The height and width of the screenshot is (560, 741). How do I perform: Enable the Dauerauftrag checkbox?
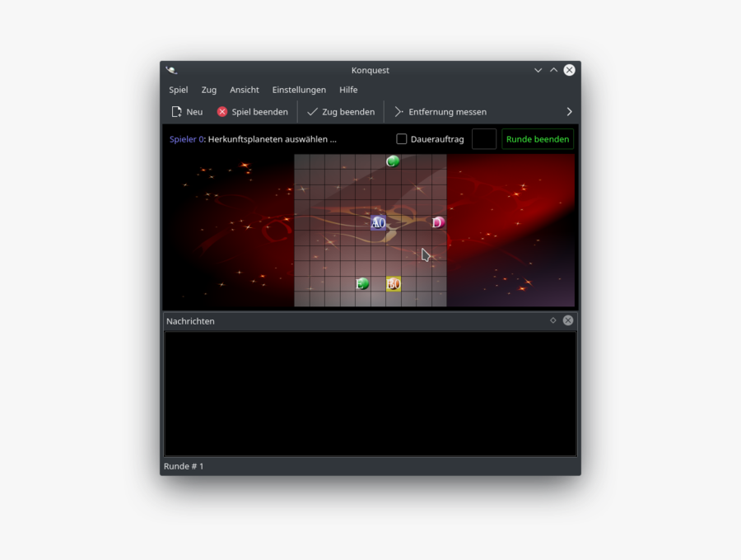pyautogui.click(x=402, y=139)
